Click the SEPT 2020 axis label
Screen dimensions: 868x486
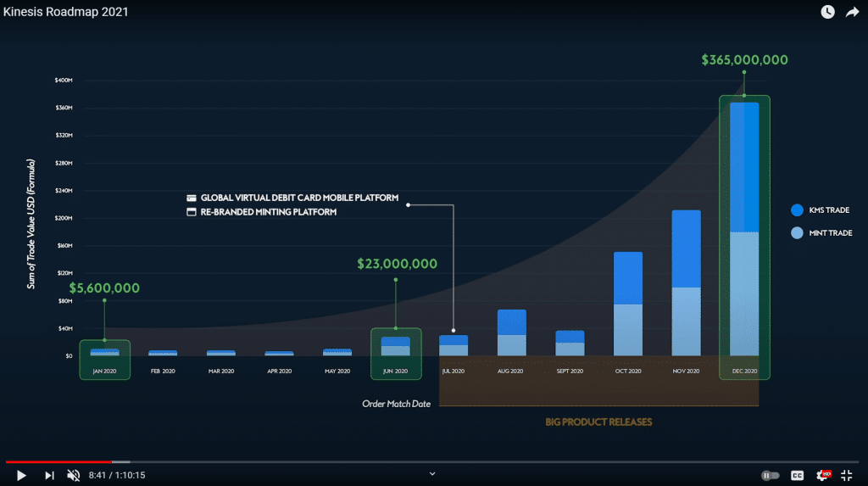click(570, 371)
